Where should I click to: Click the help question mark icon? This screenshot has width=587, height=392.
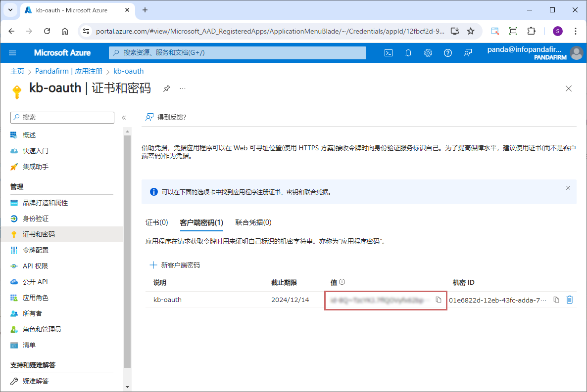(448, 53)
